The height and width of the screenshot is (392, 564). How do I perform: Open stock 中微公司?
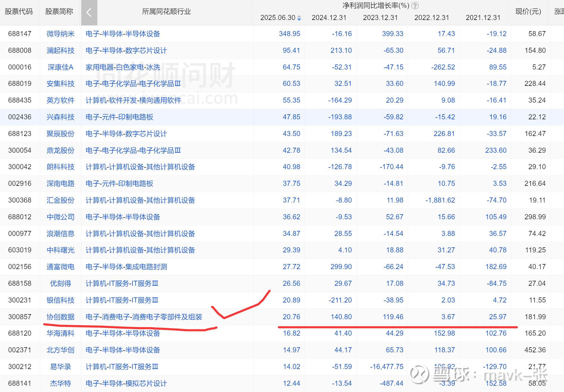pos(61,217)
